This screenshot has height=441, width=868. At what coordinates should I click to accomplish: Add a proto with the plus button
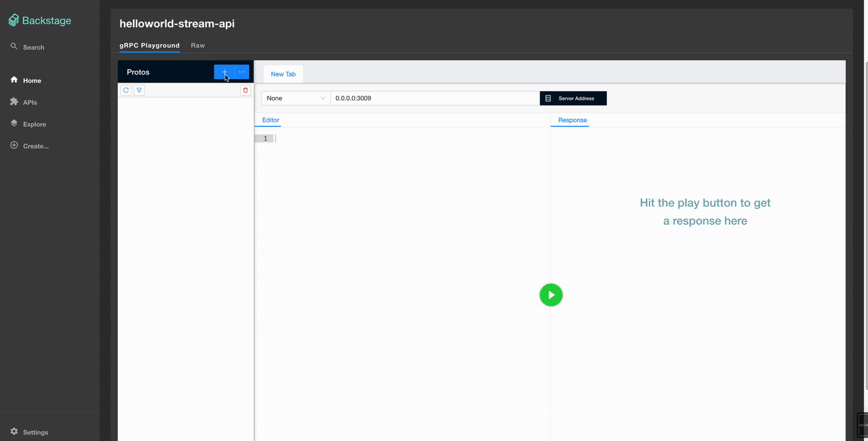[x=225, y=72]
